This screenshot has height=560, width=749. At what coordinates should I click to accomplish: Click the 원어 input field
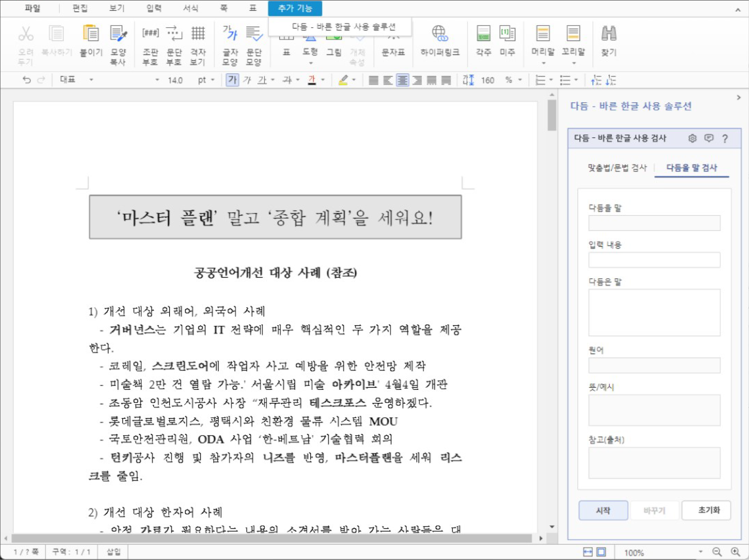click(654, 366)
